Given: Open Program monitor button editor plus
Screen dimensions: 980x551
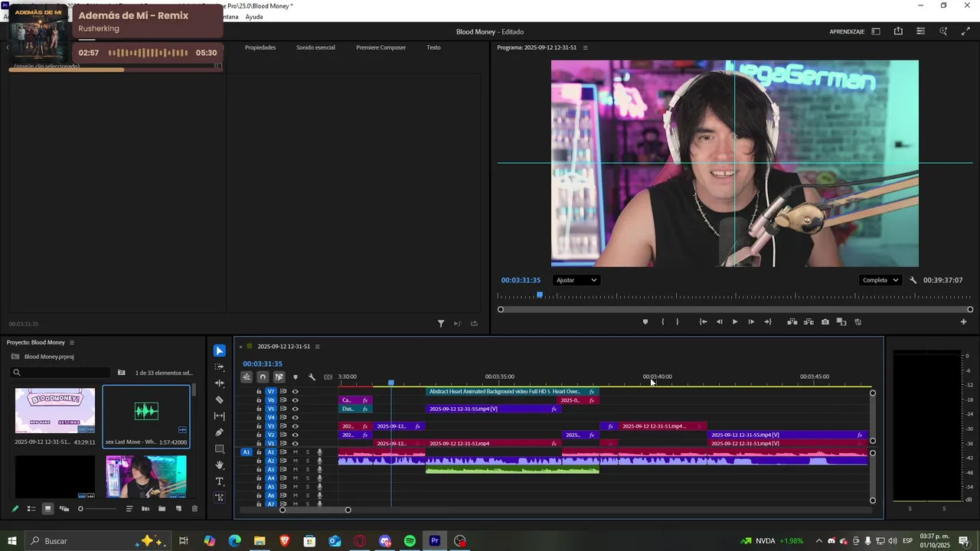Looking at the screenshot, I should pos(964,322).
